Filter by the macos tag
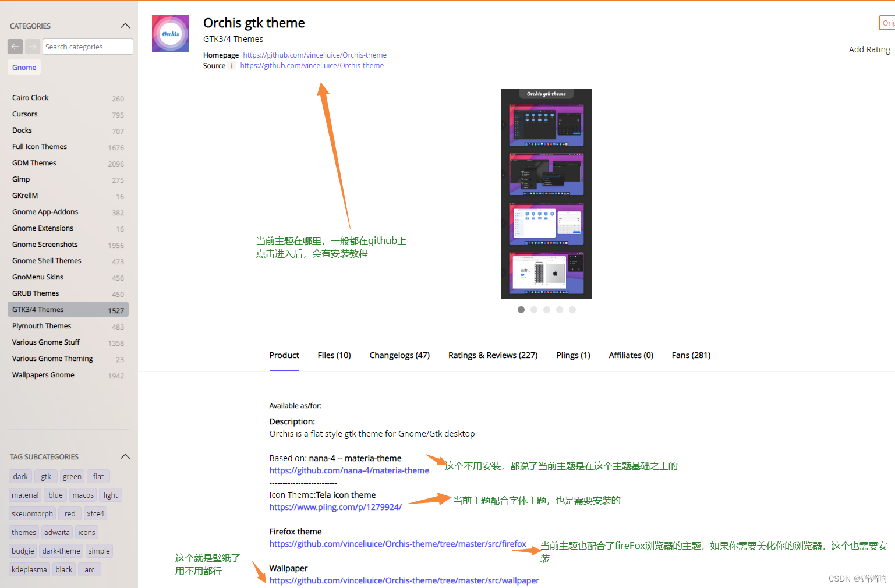 pyautogui.click(x=83, y=495)
